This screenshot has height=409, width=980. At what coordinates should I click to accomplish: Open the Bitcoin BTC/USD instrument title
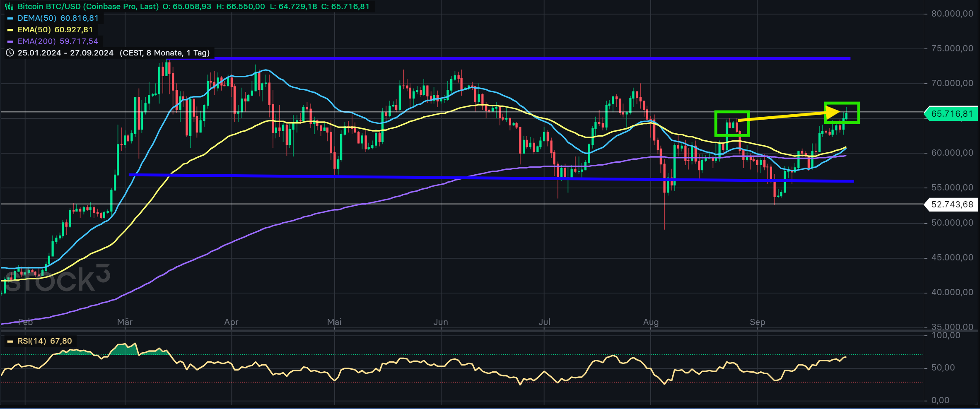(x=88, y=7)
